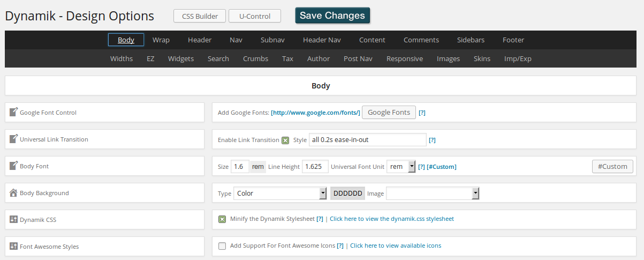Open the Tax tab
This screenshot has width=644, height=260.
coord(287,58)
